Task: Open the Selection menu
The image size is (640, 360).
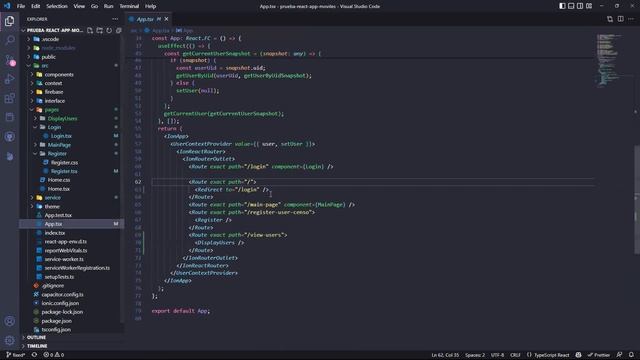Action: tap(57, 6)
